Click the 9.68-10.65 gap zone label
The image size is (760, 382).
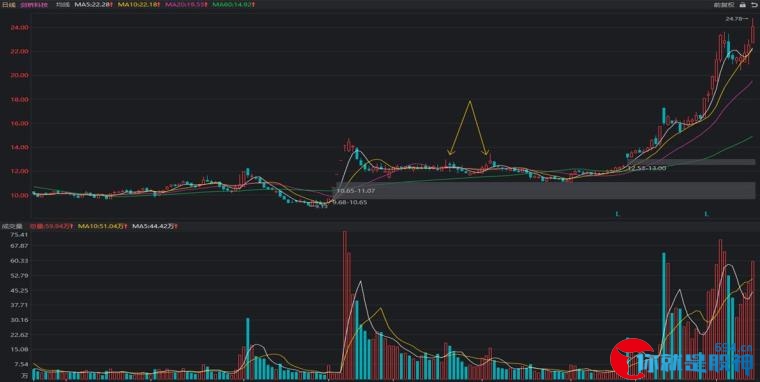(349, 202)
